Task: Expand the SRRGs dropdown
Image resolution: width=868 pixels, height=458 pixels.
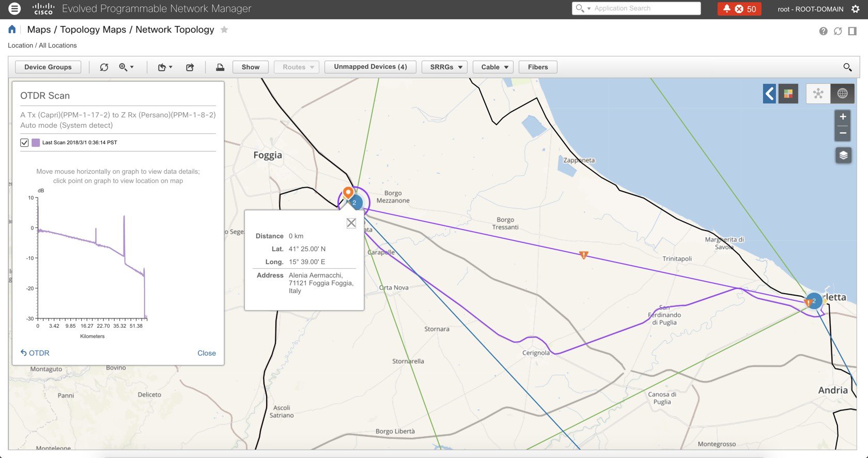Action: 445,67
